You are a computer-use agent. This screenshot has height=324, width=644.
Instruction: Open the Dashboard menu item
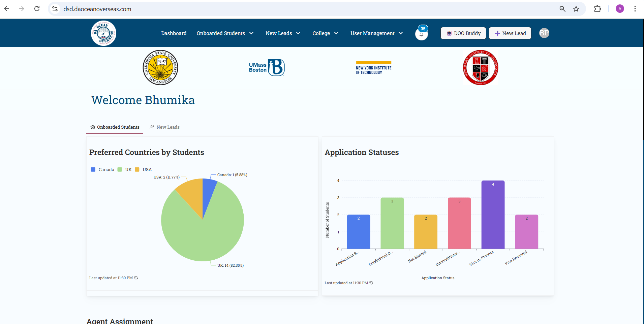click(x=174, y=33)
